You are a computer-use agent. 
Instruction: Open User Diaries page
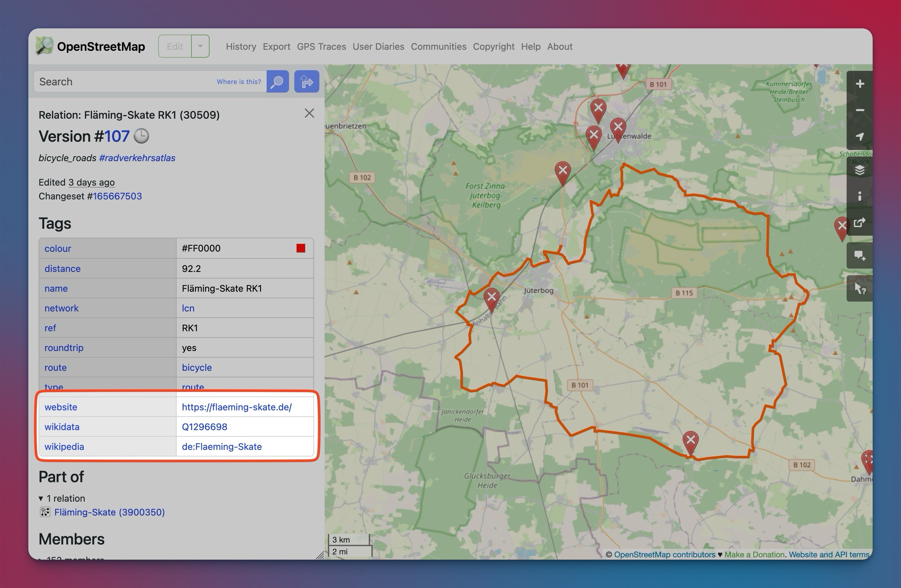(x=378, y=46)
